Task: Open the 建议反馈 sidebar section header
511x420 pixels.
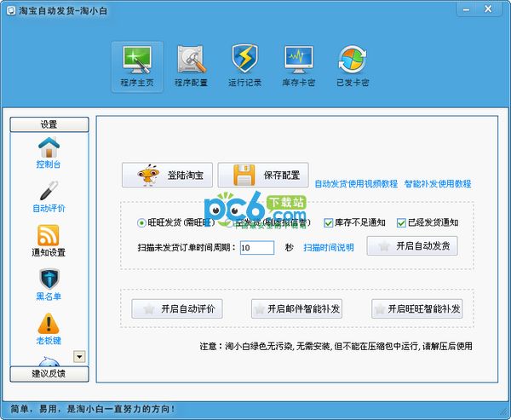Action: [49, 374]
